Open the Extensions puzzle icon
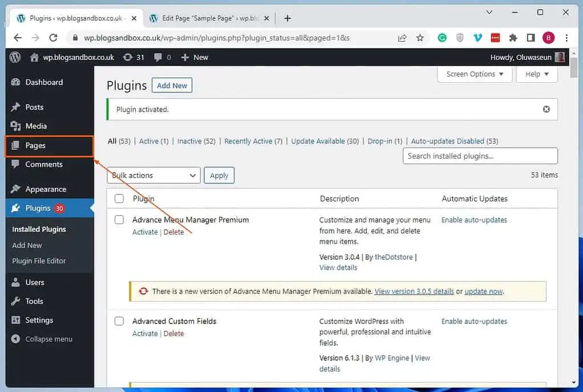 (x=513, y=38)
